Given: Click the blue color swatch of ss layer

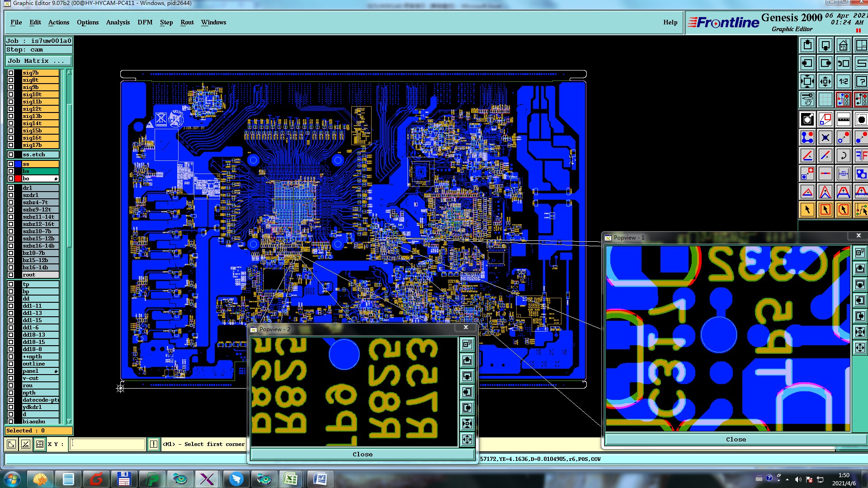Looking at the screenshot, I should 18,164.
